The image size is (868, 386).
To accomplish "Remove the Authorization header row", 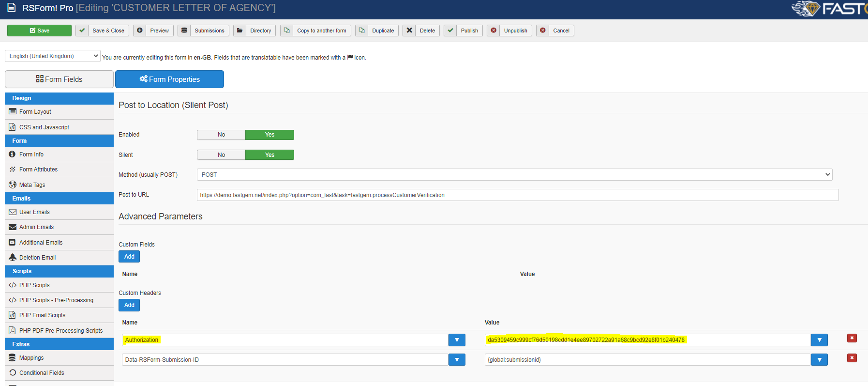I will 852,338.
